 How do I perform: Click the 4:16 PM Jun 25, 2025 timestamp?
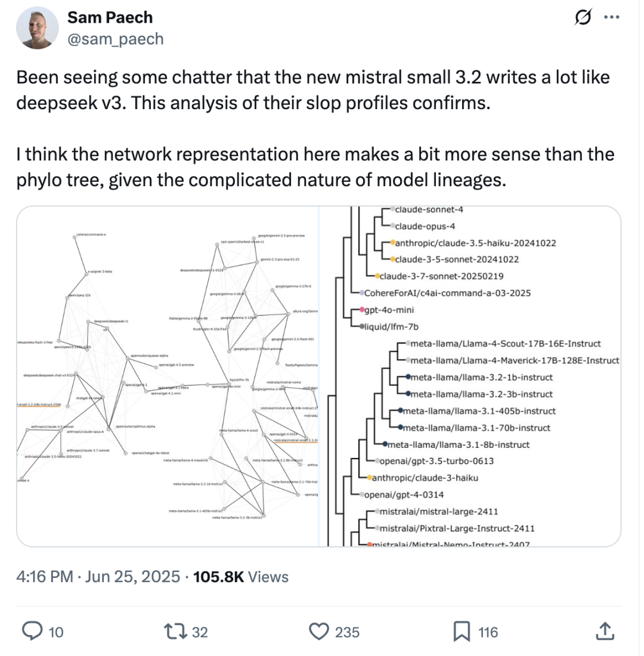(x=98, y=577)
